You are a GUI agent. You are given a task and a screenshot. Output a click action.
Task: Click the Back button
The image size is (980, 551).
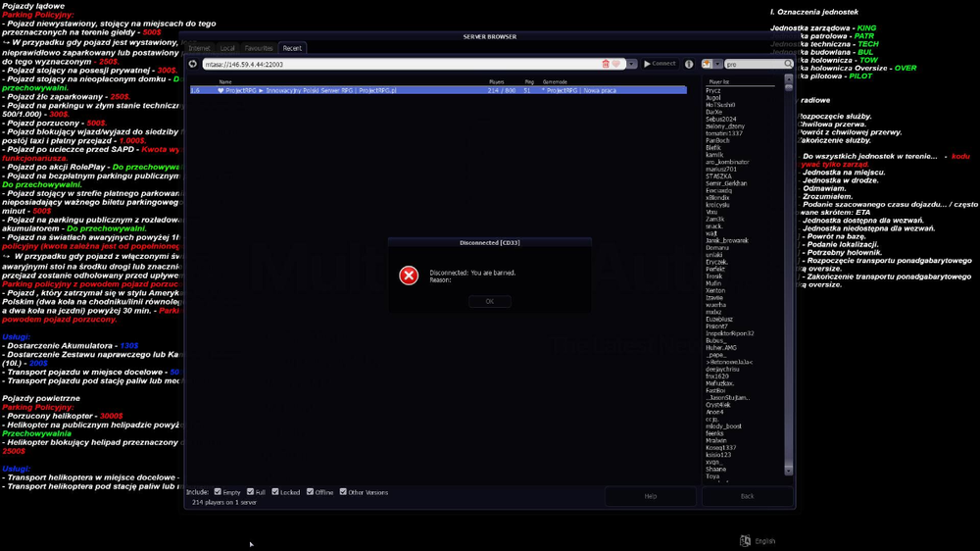coord(748,496)
